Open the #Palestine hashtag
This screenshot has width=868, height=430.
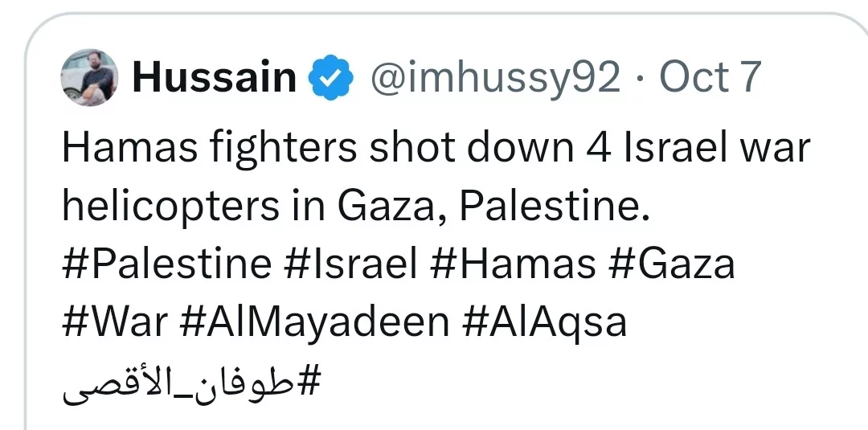click(x=167, y=264)
